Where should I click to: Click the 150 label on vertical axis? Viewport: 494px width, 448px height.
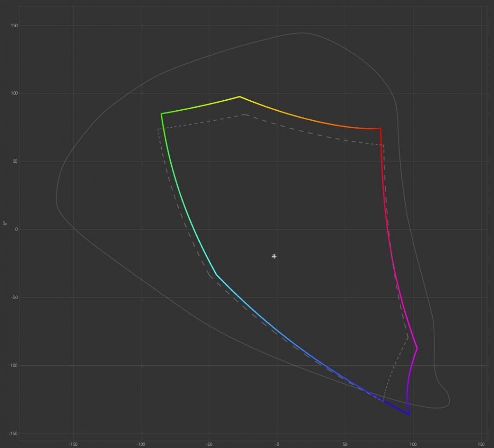click(14, 26)
